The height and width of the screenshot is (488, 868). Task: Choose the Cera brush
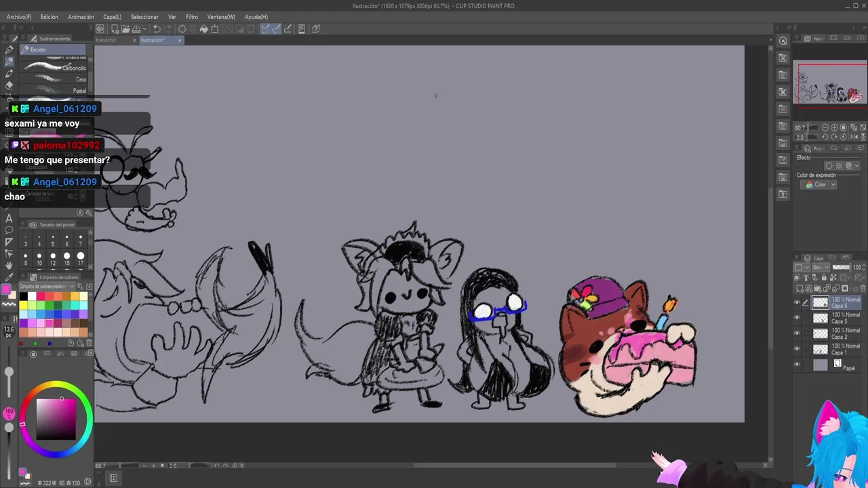click(x=54, y=79)
